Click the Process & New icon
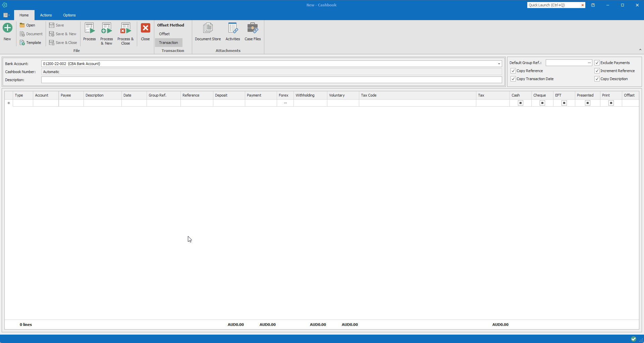644x343 pixels. (106, 29)
